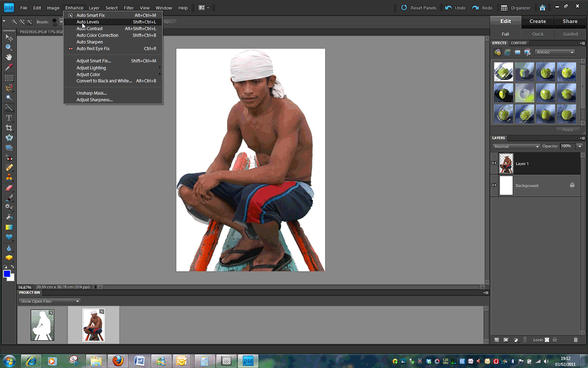Expand the Artistic effects category dropdown
The width and height of the screenshot is (588, 368).
point(555,52)
